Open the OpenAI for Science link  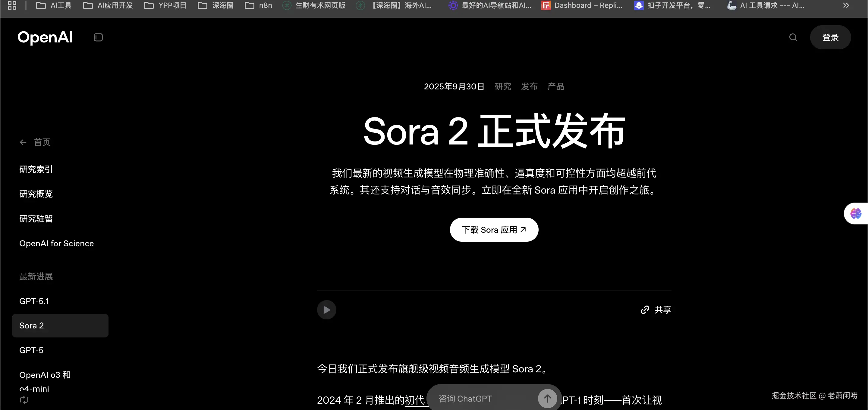pyautogui.click(x=57, y=243)
